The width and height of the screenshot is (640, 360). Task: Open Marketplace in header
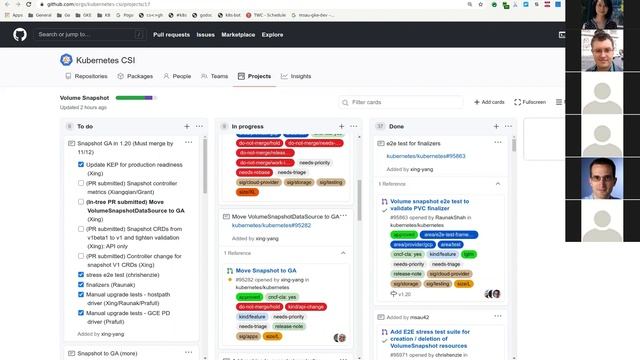tap(238, 35)
